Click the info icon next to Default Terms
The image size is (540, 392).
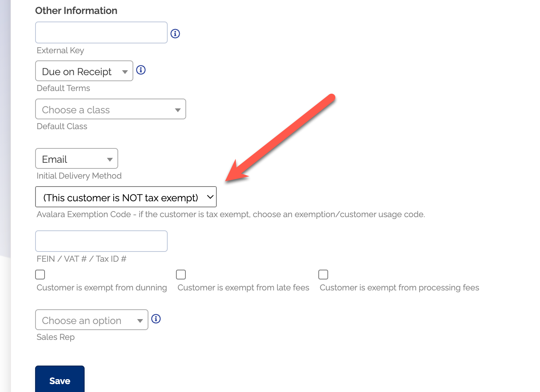(141, 70)
